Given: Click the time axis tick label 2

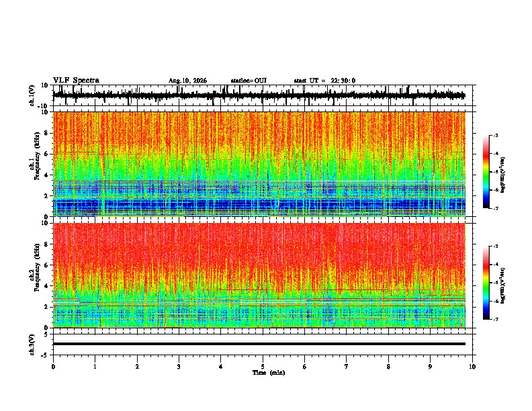Looking at the screenshot, I should pos(137,367).
